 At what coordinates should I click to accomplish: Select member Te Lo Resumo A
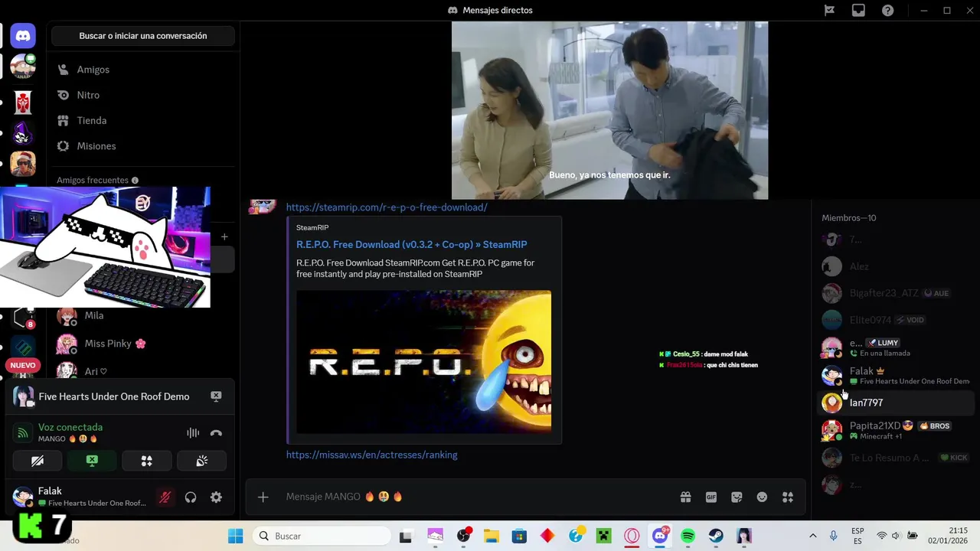click(x=896, y=458)
